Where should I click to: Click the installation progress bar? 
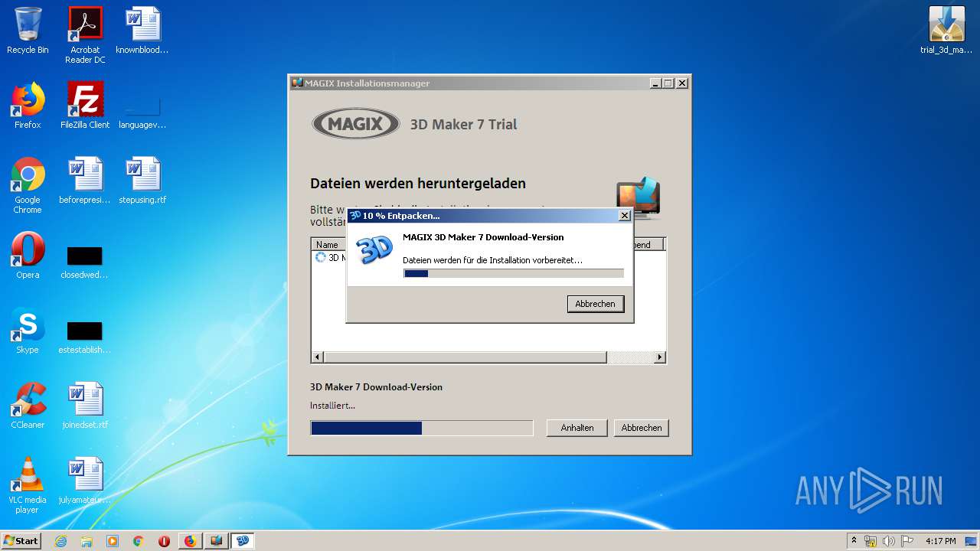pyautogui.click(x=422, y=428)
